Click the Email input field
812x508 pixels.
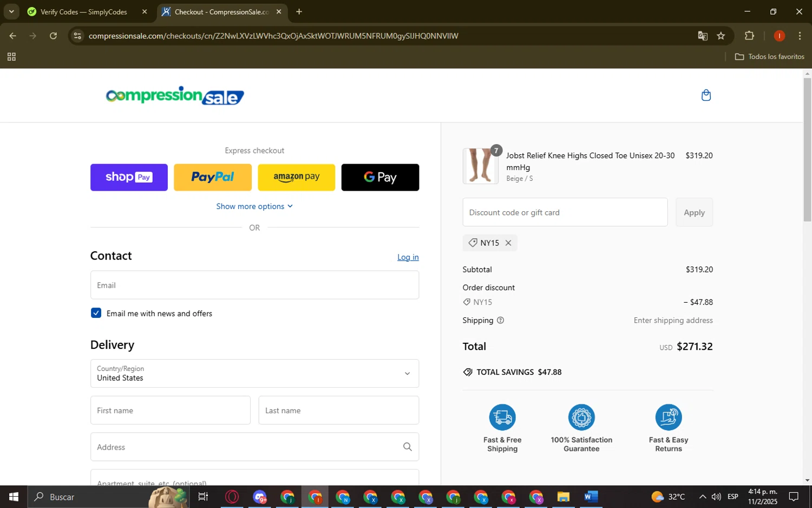[x=254, y=285]
